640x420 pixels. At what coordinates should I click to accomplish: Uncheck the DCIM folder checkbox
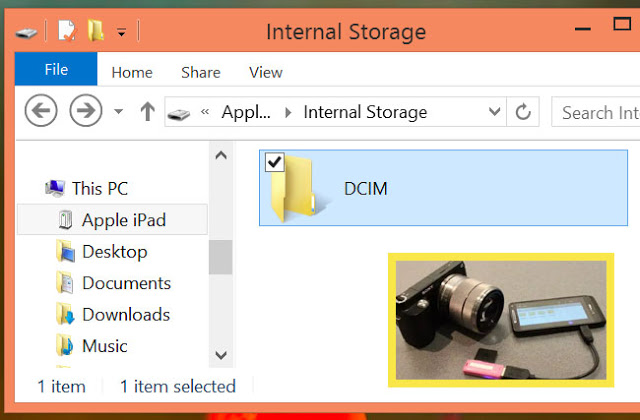(274, 162)
